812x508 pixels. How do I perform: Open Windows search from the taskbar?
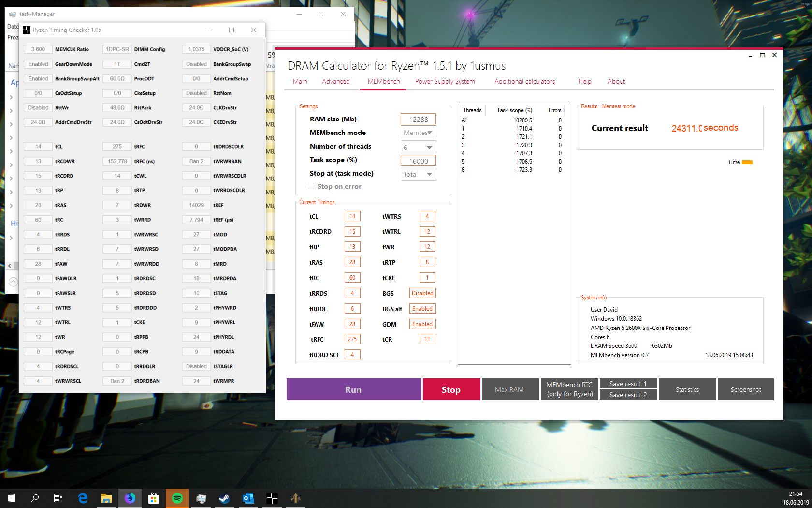point(35,498)
